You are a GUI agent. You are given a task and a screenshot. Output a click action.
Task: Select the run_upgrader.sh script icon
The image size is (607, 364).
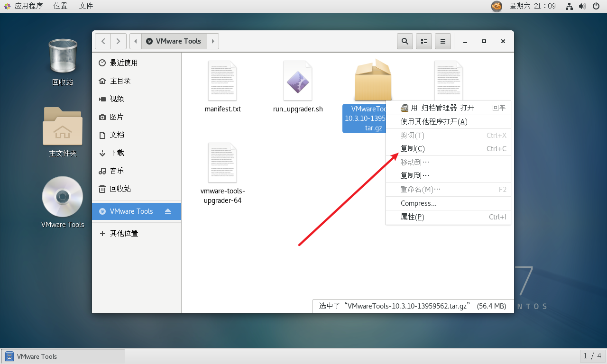coord(298,81)
